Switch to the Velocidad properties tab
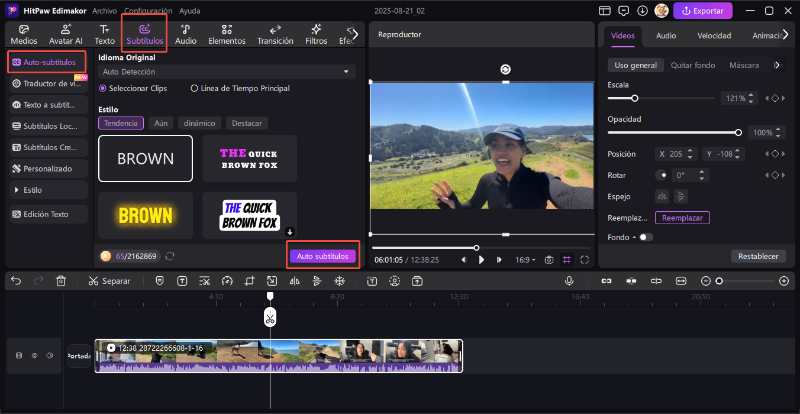Viewport: 800px width, 414px height. (714, 36)
